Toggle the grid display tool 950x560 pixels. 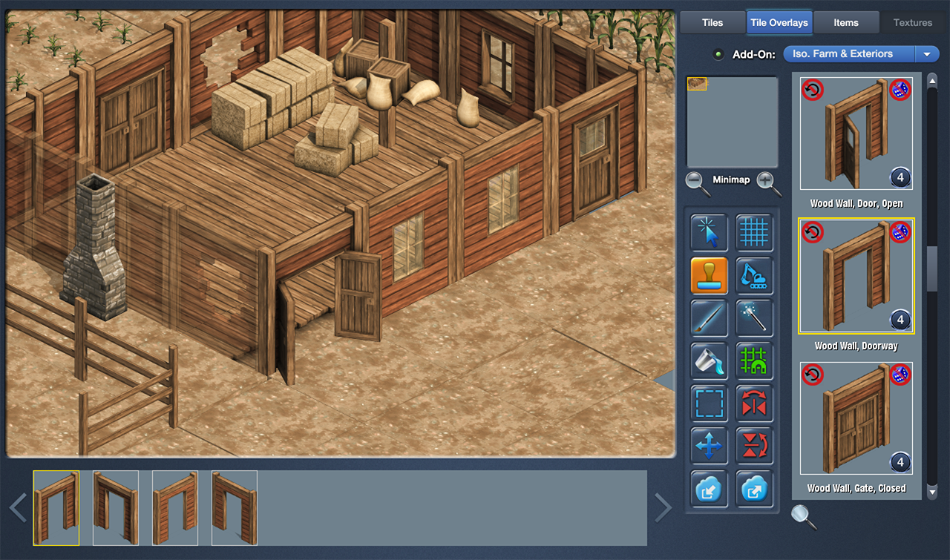754,233
